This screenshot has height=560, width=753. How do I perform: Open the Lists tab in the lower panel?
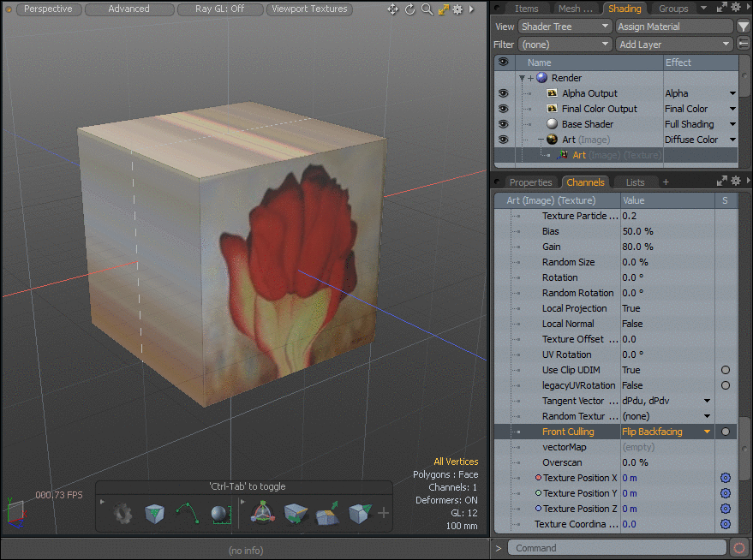click(x=635, y=182)
